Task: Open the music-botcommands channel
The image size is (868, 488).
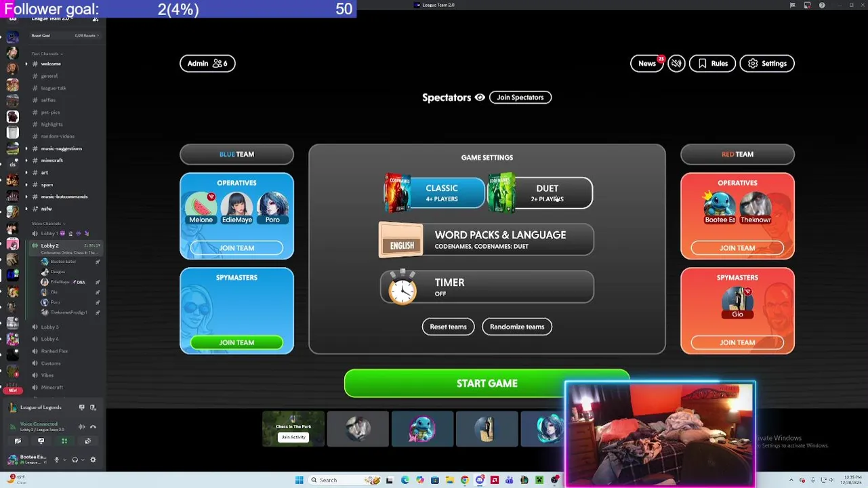Action: pos(64,197)
